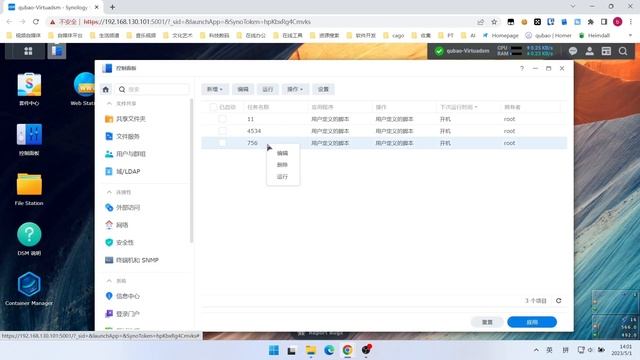Refresh the task list with the reload icon
640x360 pixels.
(x=558, y=301)
